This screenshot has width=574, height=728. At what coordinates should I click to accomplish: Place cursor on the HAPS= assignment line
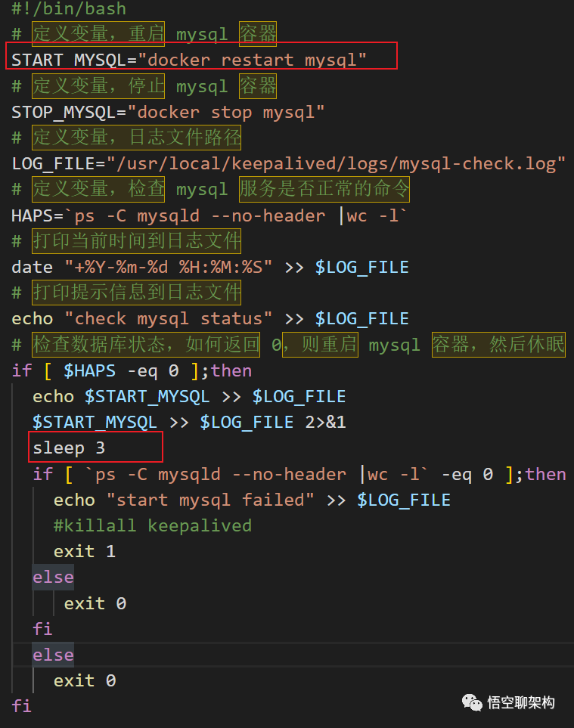coord(209,216)
